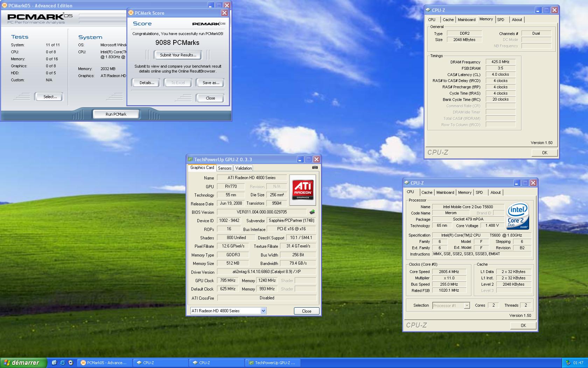Viewport: 588px width, 368px height.
Task: Open the démarrer Start menu
Action: click(x=23, y=363)
